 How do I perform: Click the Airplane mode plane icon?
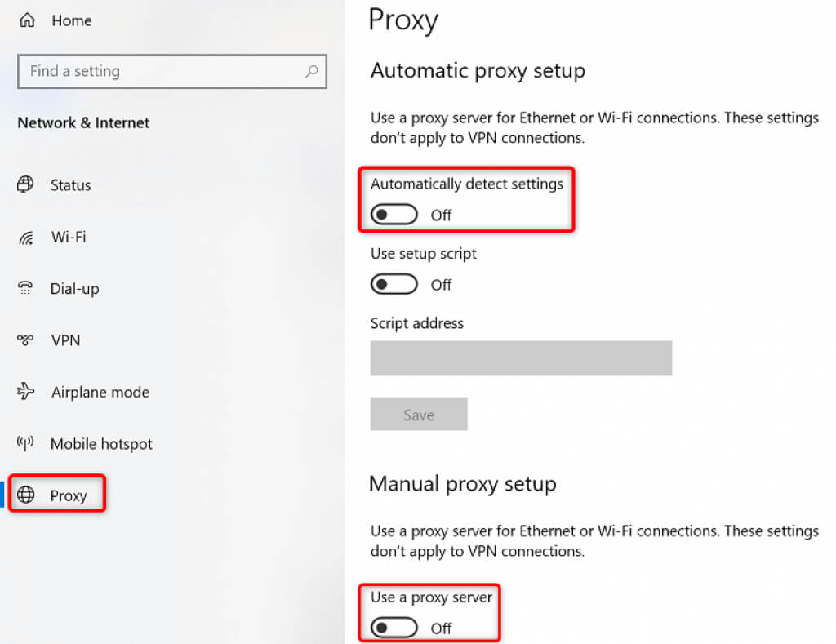(x=25, y=392)
